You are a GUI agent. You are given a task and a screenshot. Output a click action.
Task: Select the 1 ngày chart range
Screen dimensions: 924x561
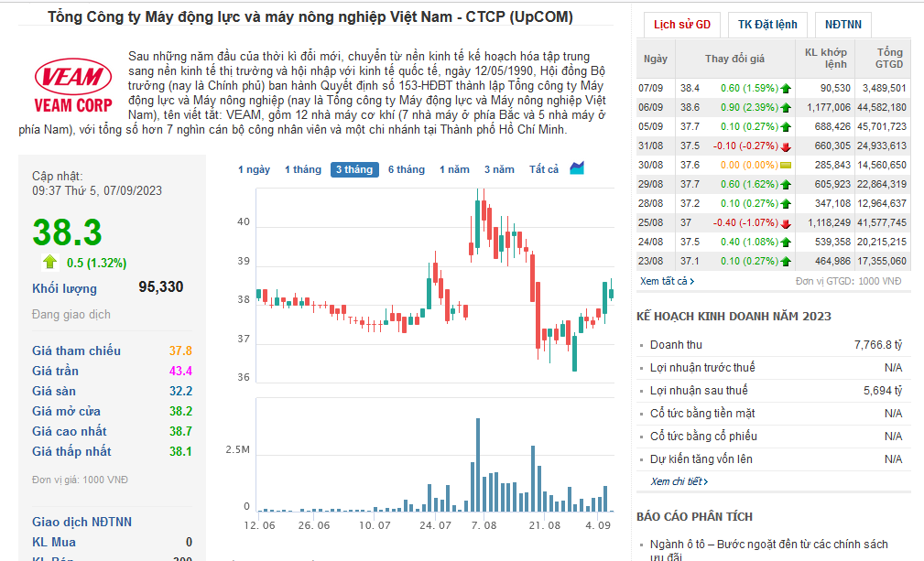254,169
